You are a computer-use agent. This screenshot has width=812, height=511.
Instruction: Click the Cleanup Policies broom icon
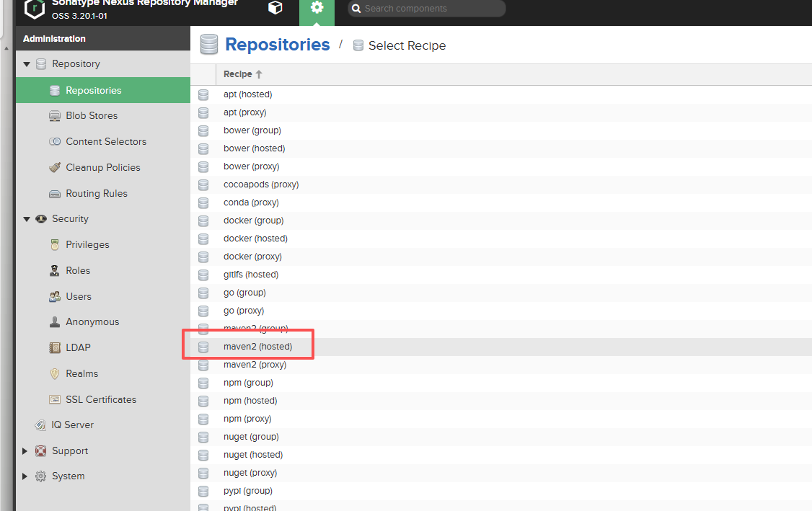pos(54,168)
